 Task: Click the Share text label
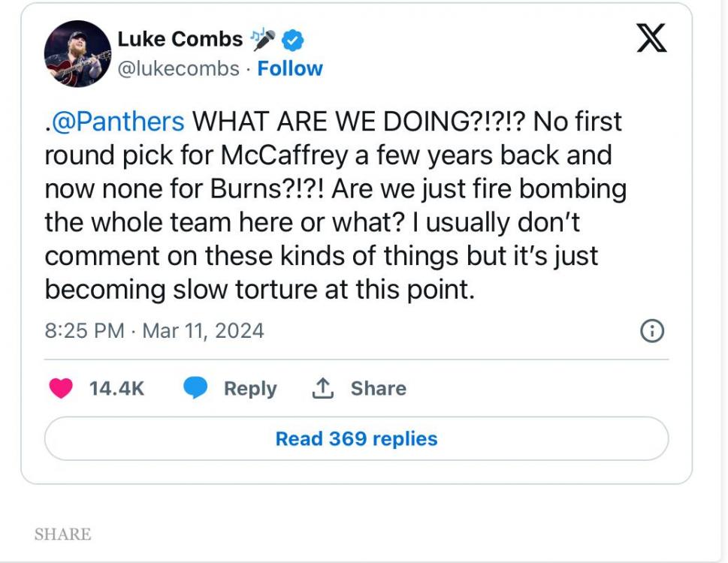378,389
